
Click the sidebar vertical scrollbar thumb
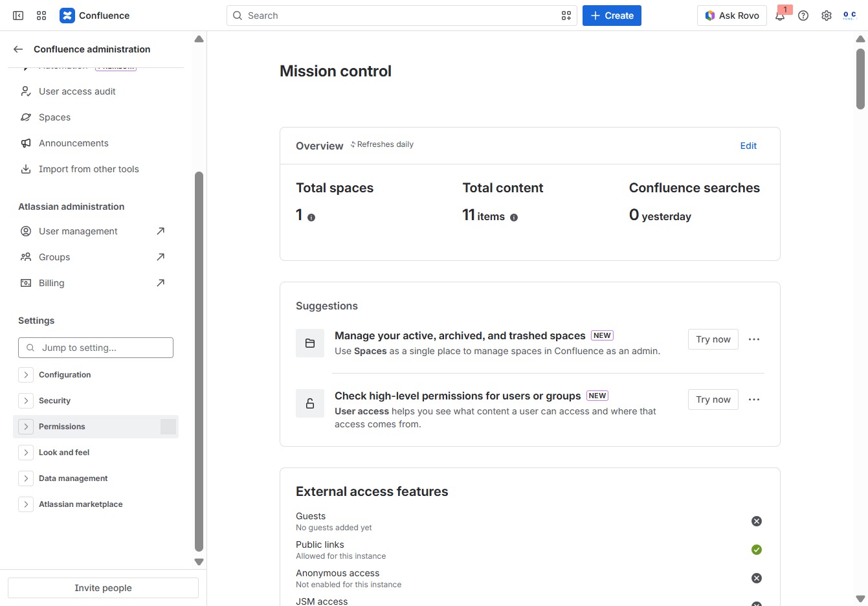[x=199, y=361]
